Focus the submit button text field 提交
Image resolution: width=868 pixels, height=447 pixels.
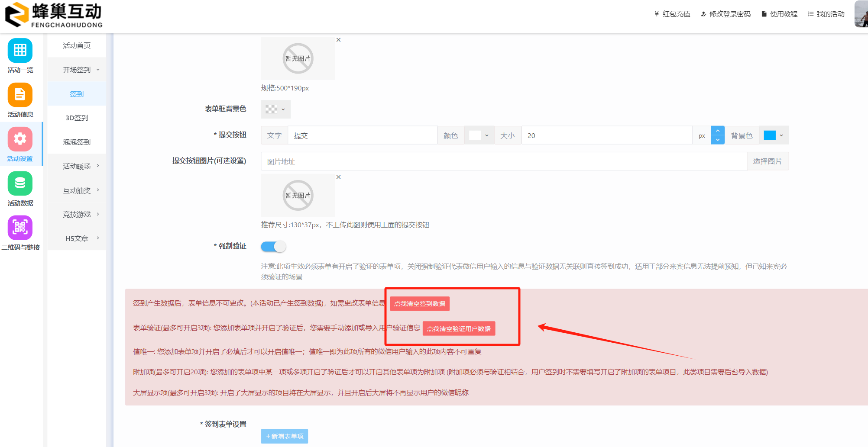tap(363, 135)
